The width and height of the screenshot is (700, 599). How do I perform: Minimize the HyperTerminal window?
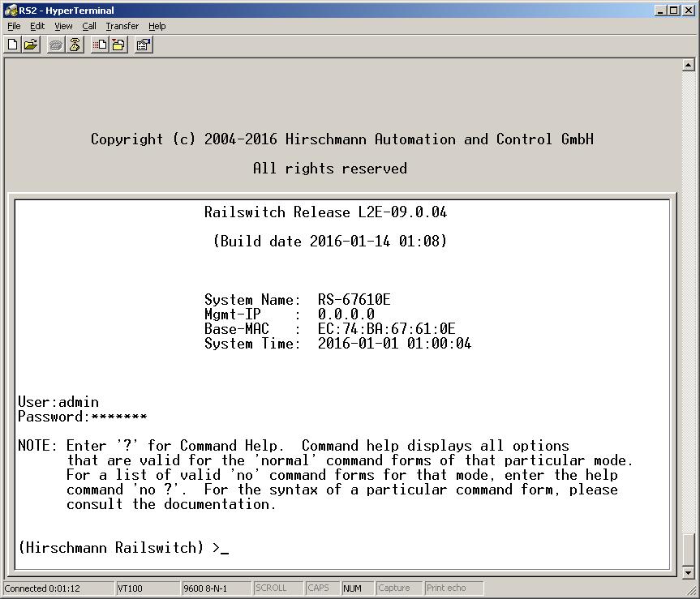pos(661,11)
